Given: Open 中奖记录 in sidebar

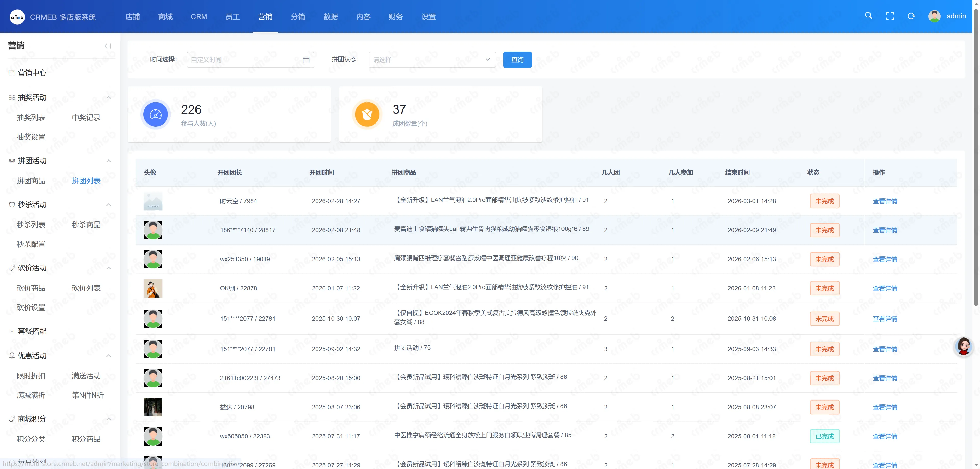Looking at the screenshot, I should pos(86,118).
